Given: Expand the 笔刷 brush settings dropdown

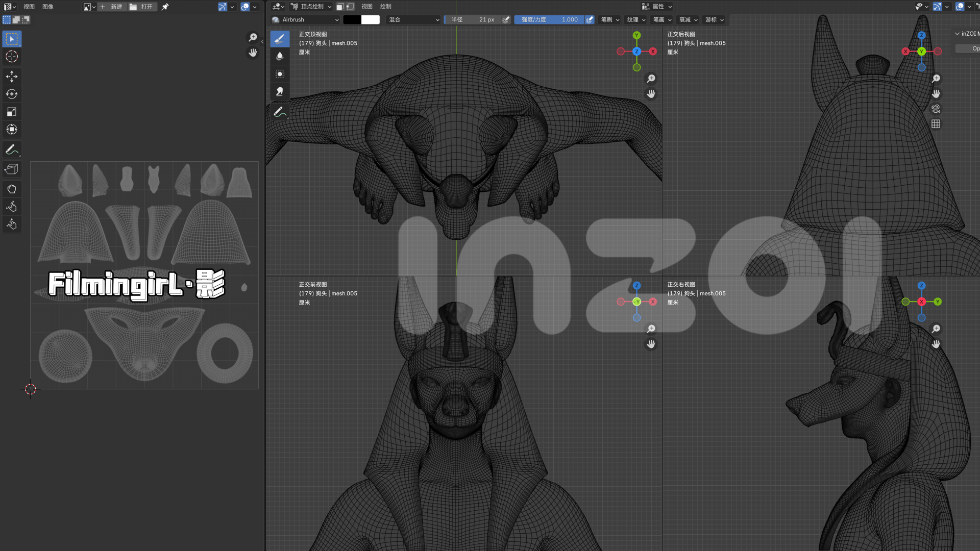Looking at the screenshot, I should pyautogui.click(x=610, y=20).
